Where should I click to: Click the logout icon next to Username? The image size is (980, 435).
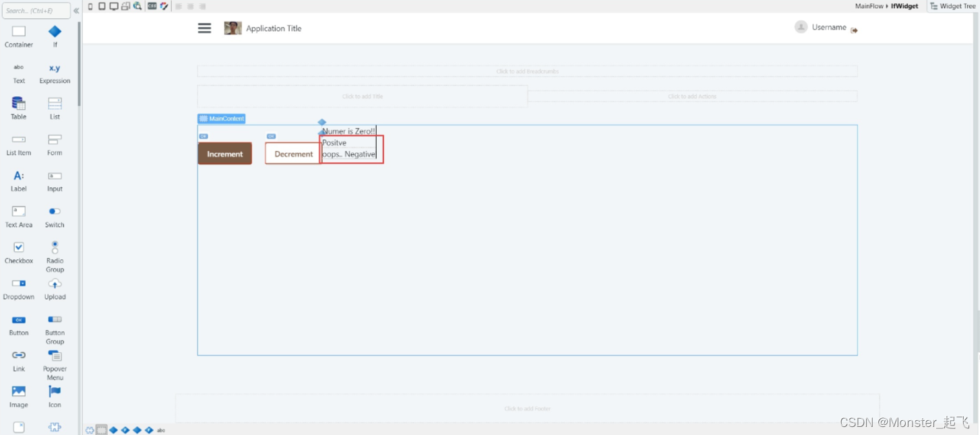click(854, 30)
